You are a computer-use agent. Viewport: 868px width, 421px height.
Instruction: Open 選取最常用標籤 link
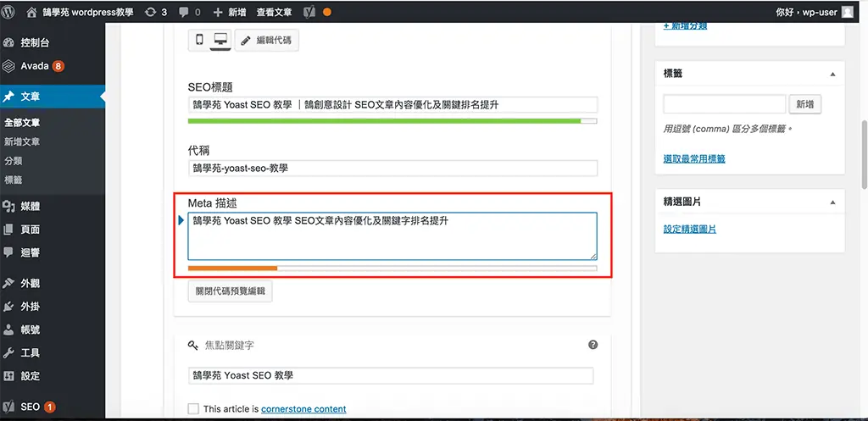[694, 158]
